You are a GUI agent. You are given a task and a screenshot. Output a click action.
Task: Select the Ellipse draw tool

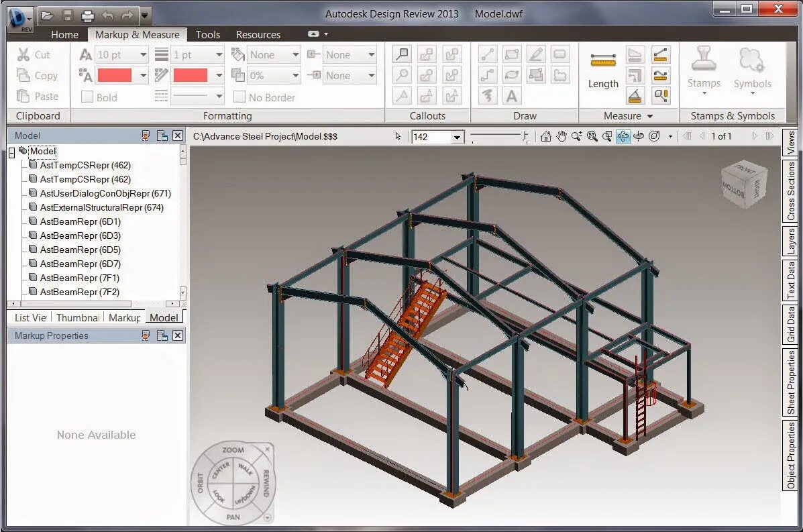512,74
